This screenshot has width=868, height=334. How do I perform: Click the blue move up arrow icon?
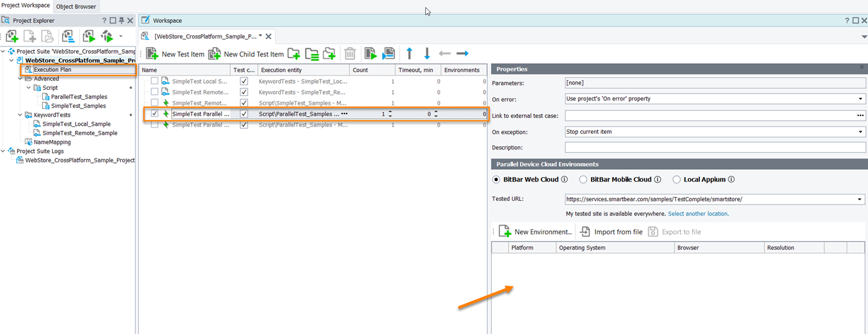pos(409,53)
